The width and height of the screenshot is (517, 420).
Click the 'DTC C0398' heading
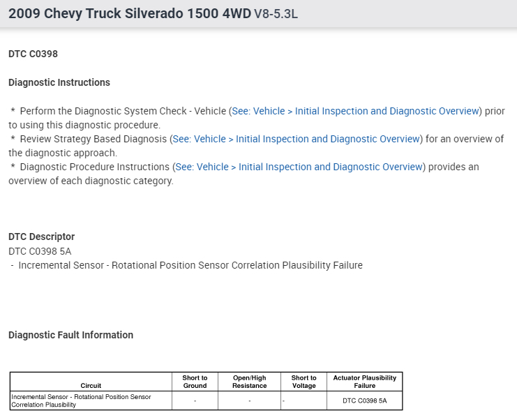[33, 54]
